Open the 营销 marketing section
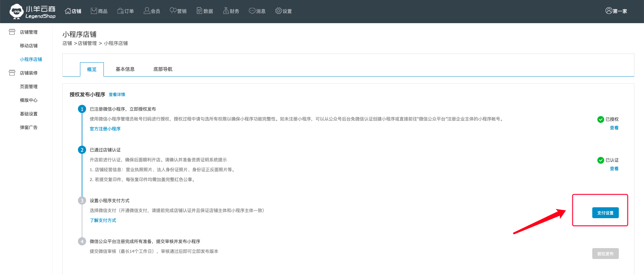This screenshot has width=644, height=275. [178, 11]
